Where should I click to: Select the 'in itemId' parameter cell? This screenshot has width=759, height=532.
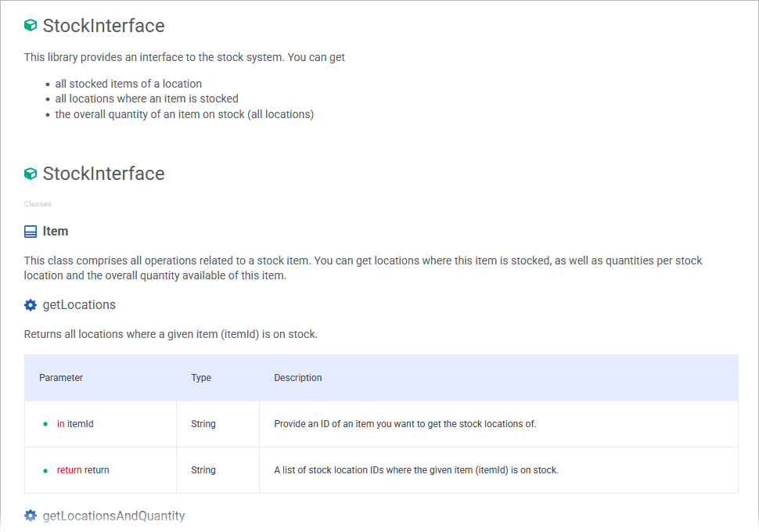pyautogui.click(x=75, y=424)
